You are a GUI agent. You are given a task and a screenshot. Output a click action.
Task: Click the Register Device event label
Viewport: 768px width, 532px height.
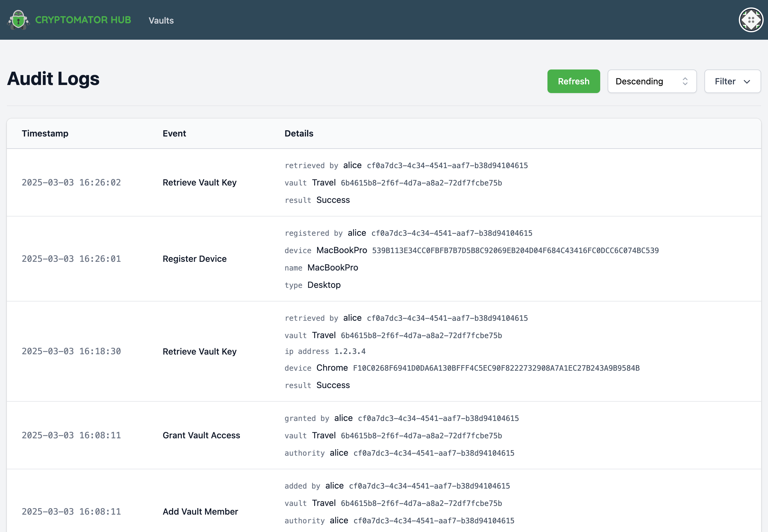pyautogui.click(x=194, y=259)
